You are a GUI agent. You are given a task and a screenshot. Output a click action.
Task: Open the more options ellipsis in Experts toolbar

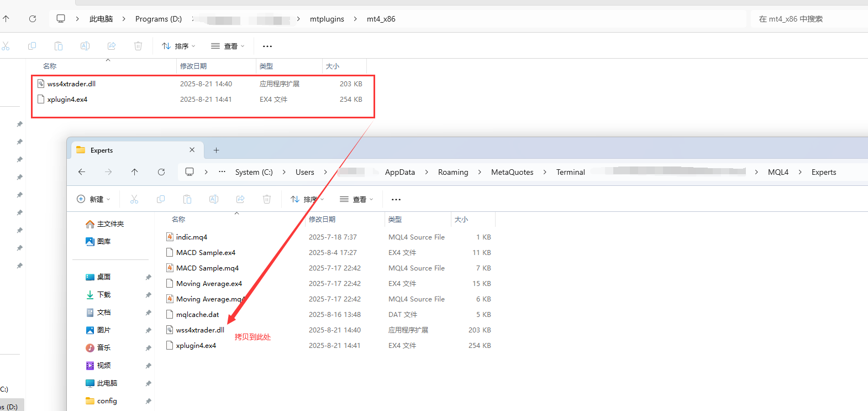tap(396, 199)
